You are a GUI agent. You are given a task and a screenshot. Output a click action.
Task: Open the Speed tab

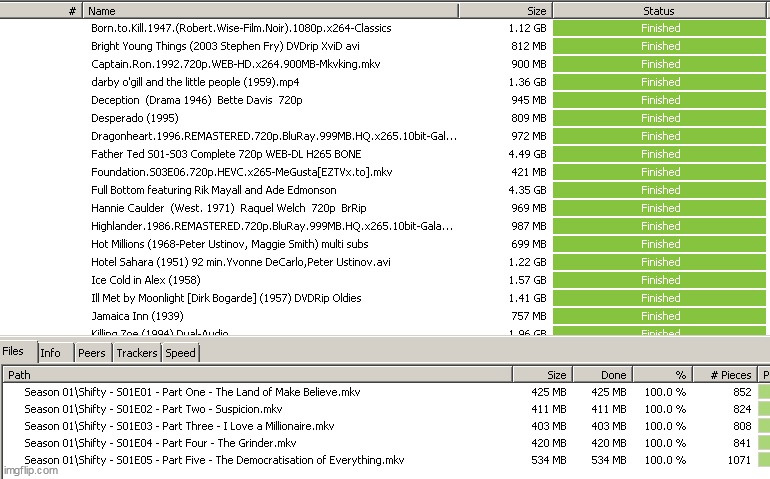180,353
